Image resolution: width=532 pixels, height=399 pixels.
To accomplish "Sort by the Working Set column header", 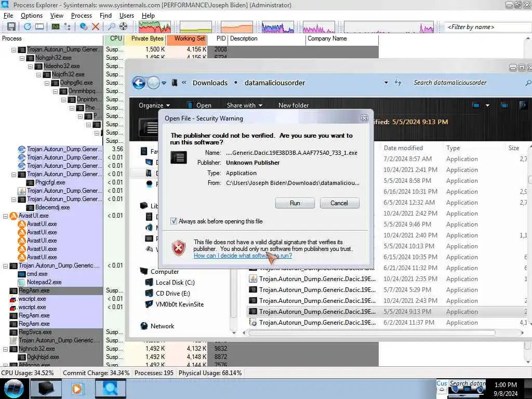I will [187, 38].
